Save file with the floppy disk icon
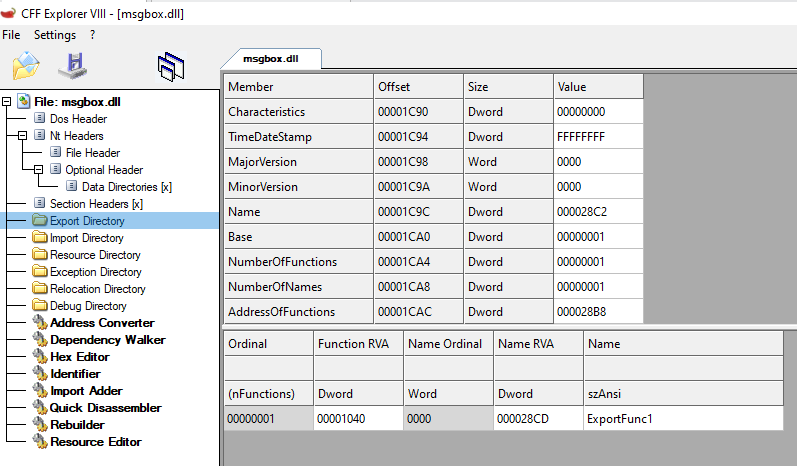The height and width of the screenshot is (466, 797). tap(73, 66)
